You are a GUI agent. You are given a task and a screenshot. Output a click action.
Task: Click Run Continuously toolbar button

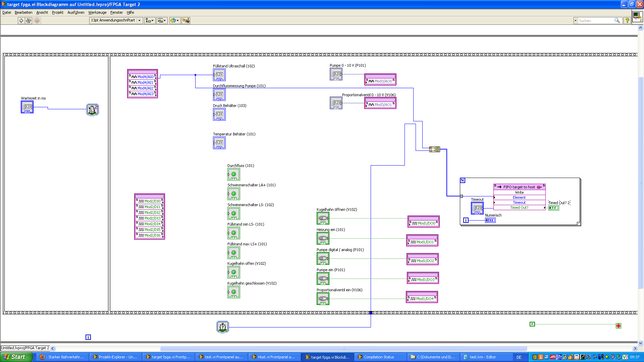point(29,21)
